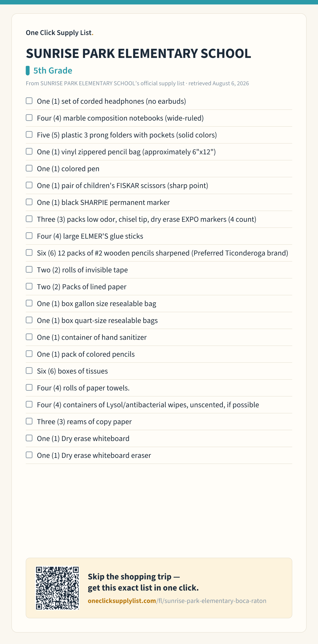This screenshot has width=318, height=644.
Task: Check the EXPO markers checkbox
Action: tap(29, 219)
